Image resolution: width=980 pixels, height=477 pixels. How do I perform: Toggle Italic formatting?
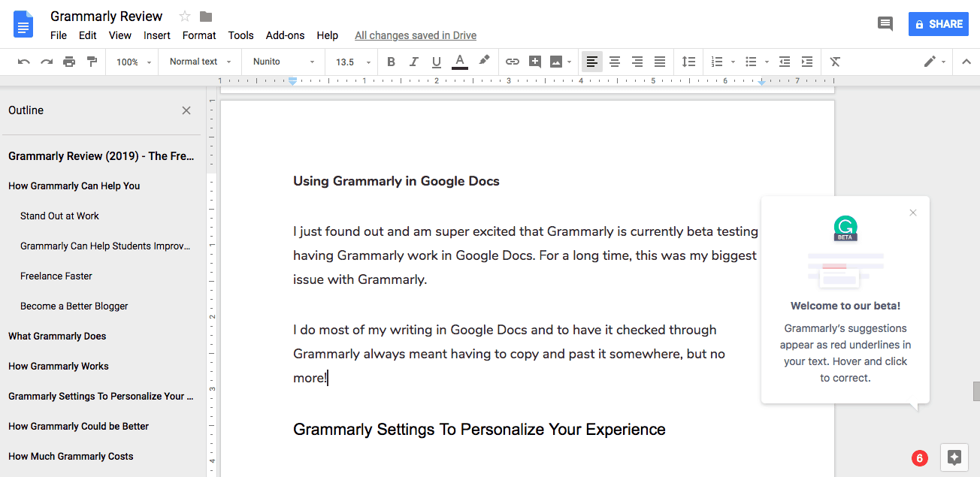coord(413,62)
